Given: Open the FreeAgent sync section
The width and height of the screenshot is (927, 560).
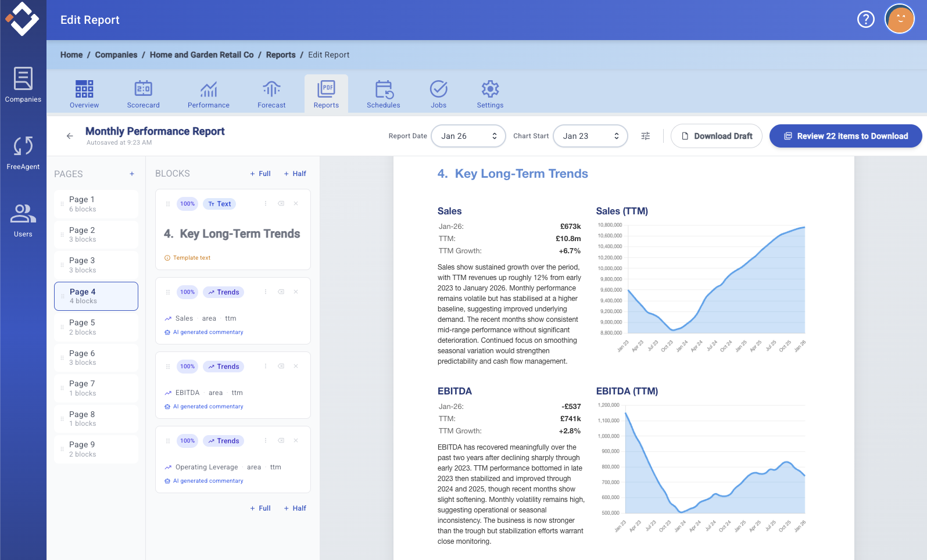Looking at the screenshot, I should click(x=23, y=153).
